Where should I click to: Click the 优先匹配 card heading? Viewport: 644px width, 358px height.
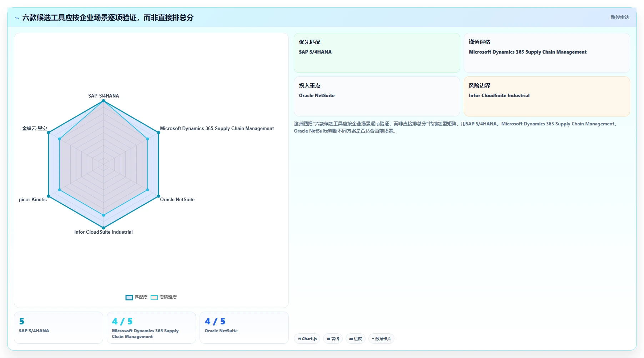310,42
